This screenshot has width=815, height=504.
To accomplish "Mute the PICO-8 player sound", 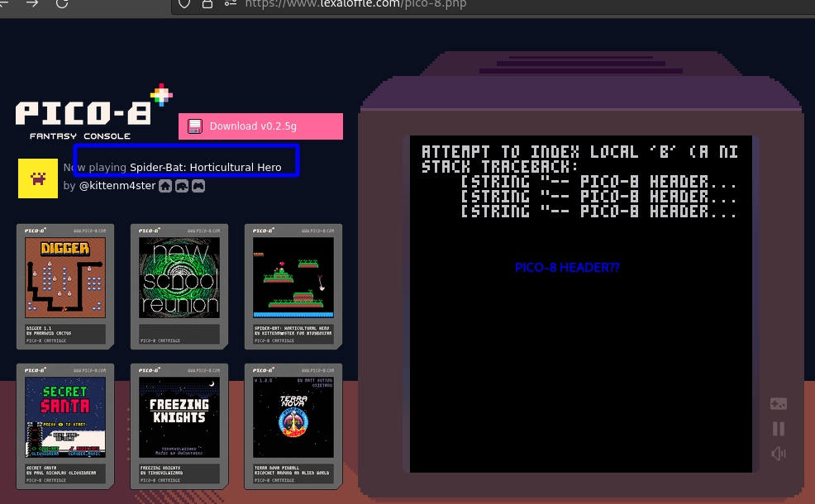I will pyautogui.click(x=778, y=454).
